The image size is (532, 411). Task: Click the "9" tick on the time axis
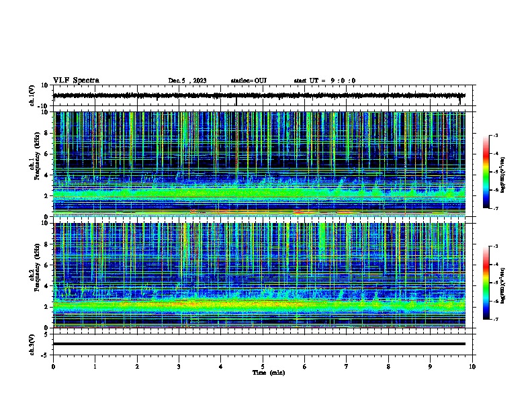point(430,367)
